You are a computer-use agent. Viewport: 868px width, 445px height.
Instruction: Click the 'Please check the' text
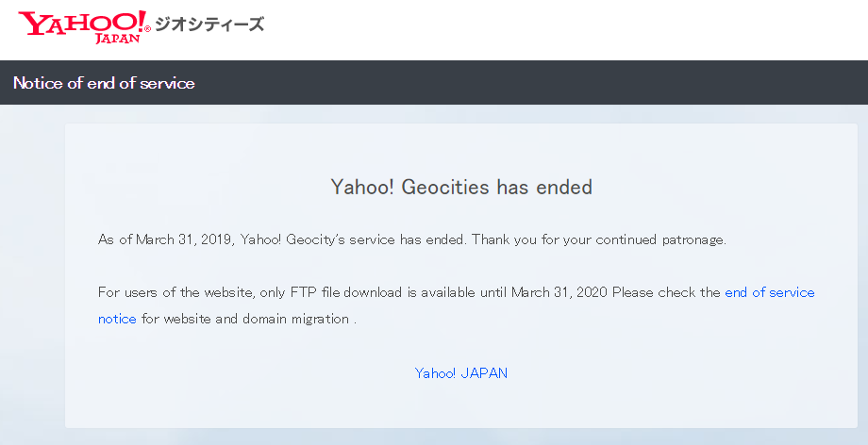[666, 292]
